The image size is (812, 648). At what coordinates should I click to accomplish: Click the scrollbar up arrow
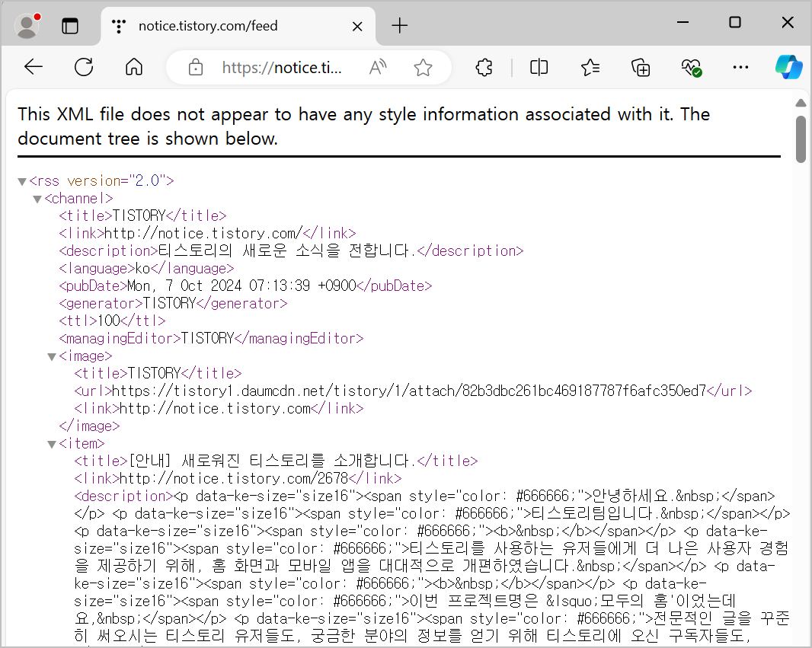pos(801,103)
